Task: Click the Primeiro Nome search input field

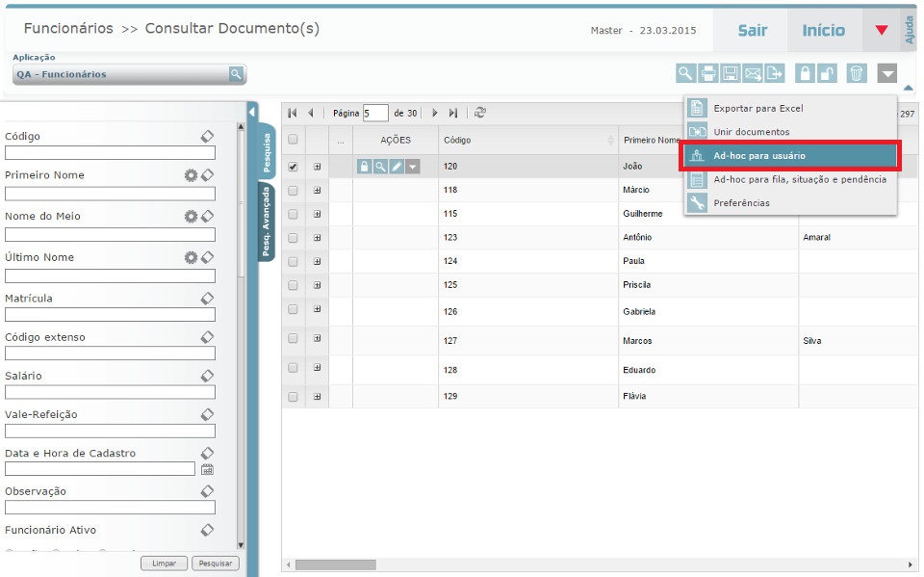Action: pyautogui.click(x=110, y=194)
